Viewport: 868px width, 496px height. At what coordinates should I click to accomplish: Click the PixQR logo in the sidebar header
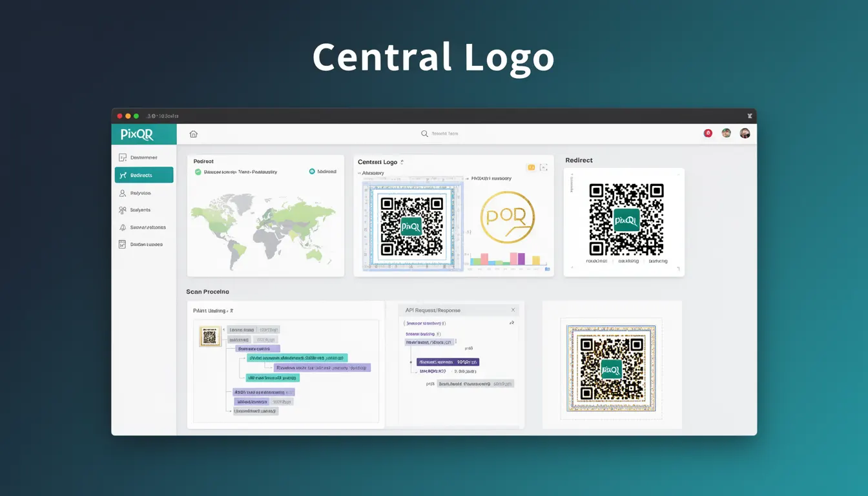click(137, 134)
